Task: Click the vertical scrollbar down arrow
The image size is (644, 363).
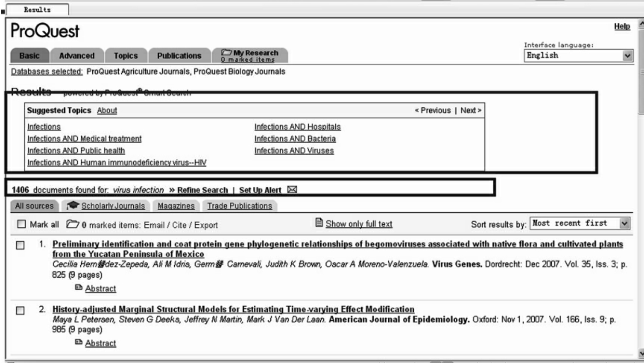Action: pos(641,353)
